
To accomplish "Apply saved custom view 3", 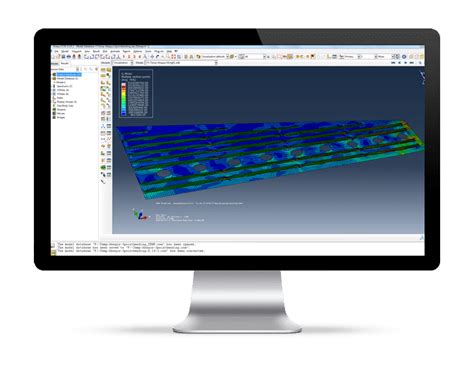I will point(135,57).
